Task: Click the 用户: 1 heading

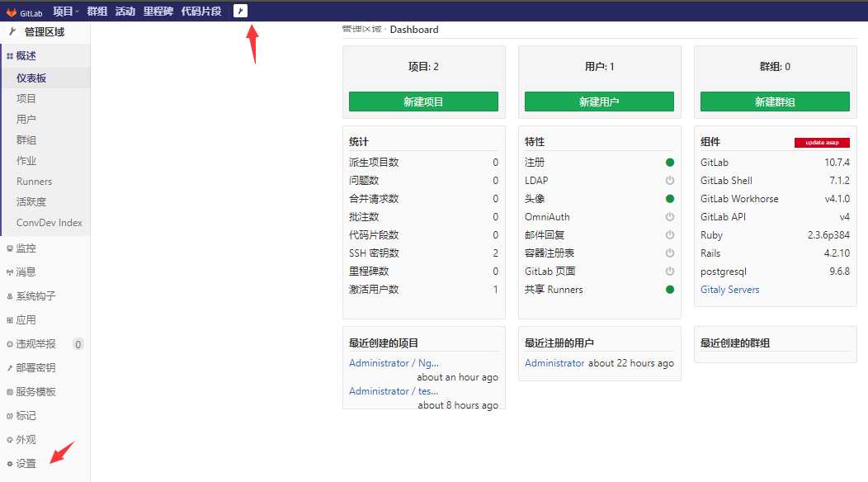Action: click(600, 67)
